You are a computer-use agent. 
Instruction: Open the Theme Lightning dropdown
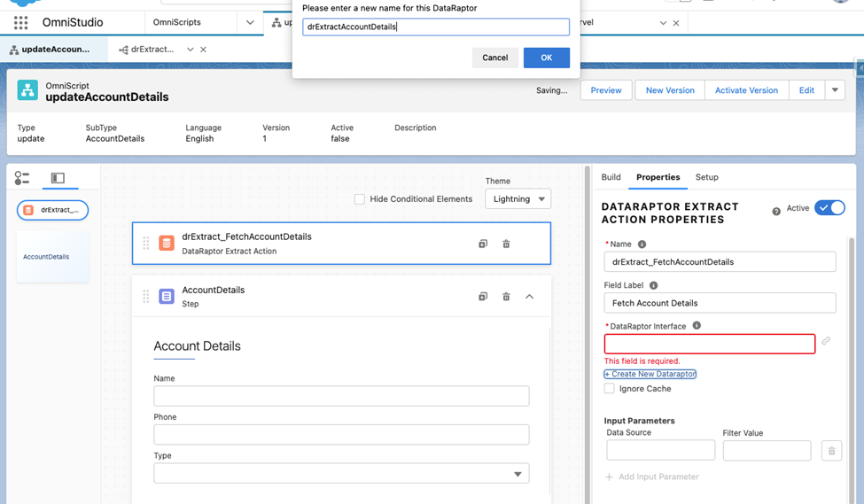pos(518,198)
